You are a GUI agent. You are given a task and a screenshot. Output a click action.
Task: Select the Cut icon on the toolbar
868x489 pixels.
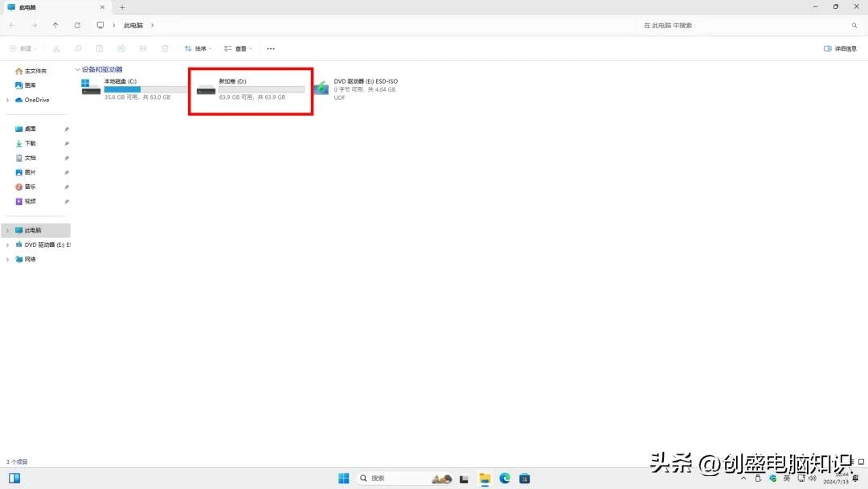point(55,48)
